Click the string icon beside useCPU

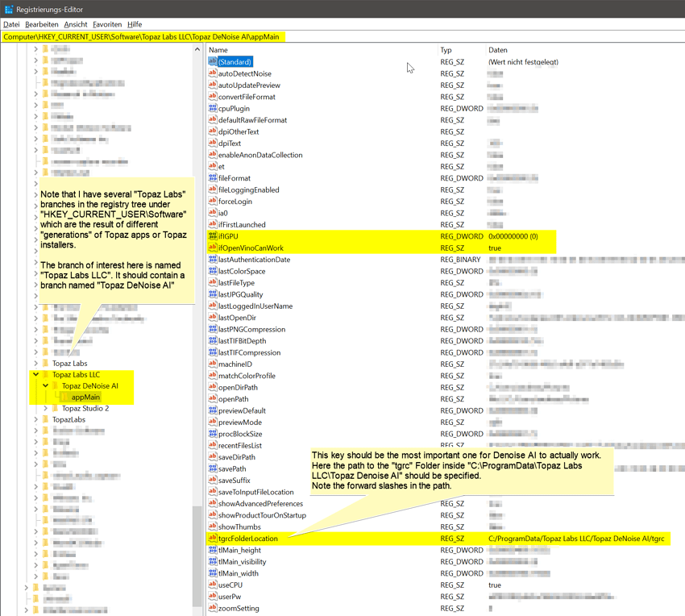click(213, 585)
